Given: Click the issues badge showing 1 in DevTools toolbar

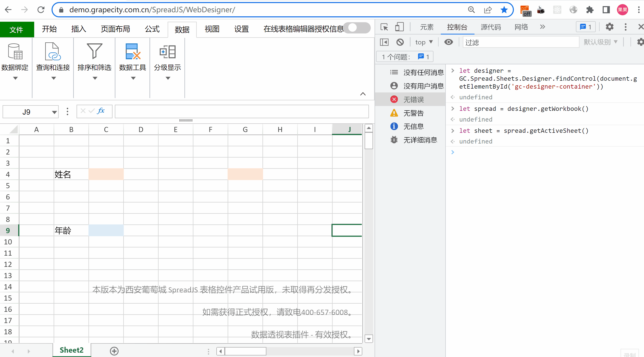Looking at the screenshot, I should click(x=586, y=27).
